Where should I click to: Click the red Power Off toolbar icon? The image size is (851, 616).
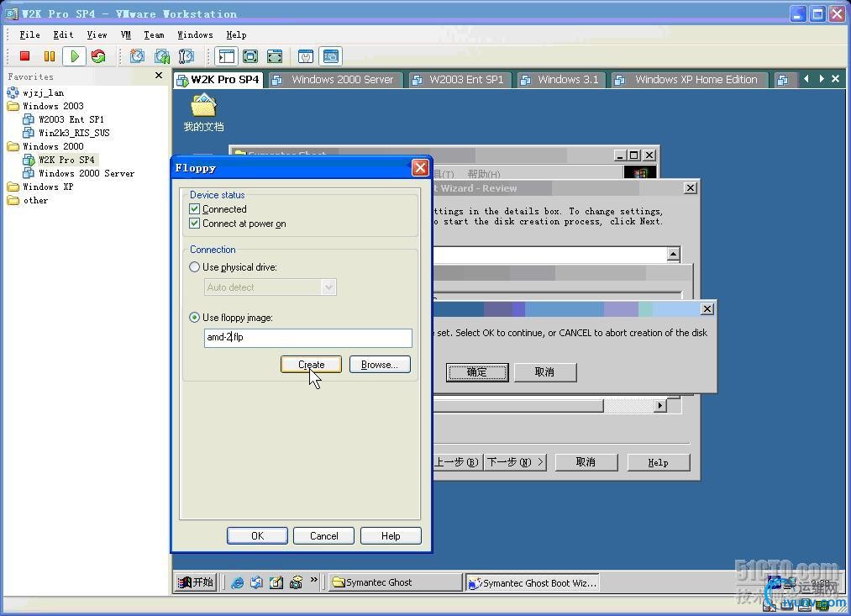pyautogui.click(x=24, y=56)
